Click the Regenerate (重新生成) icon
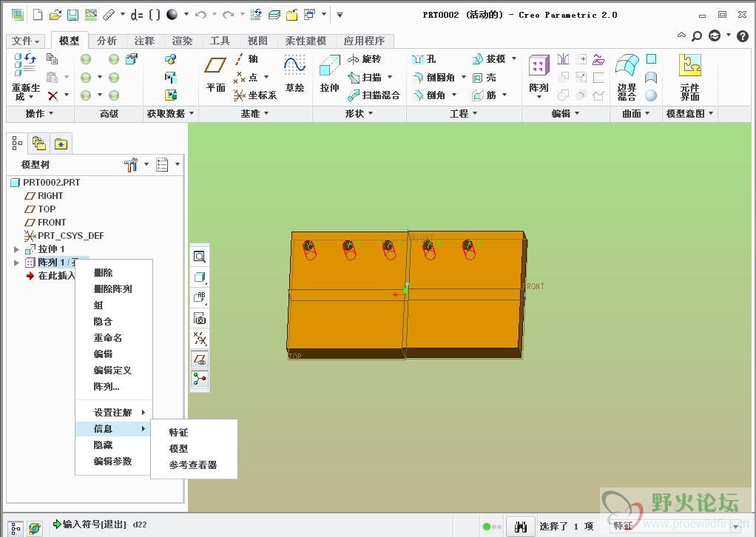The width and height of the screenshot is (756, 537). 26,77
